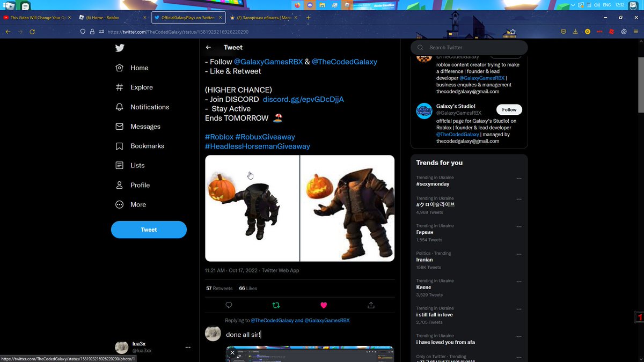This screenshot has width=644, height=362.
Task: Follow Galaxy's Studio! account
Action: 509,109
